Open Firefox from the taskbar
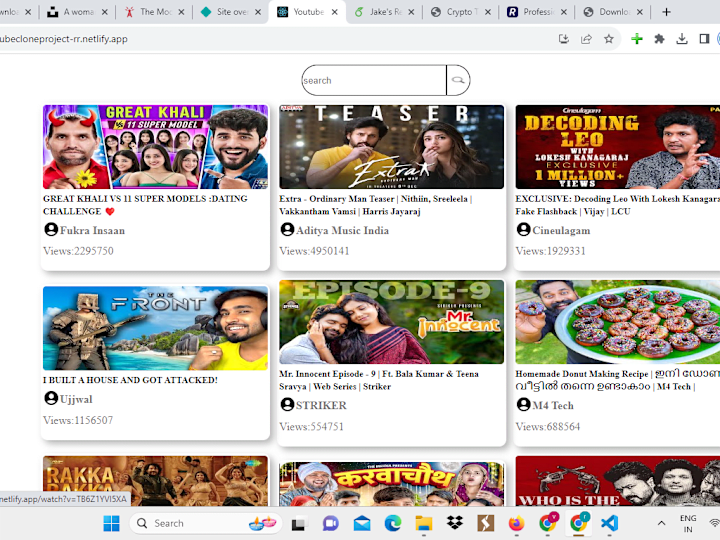 pos(517,523)
